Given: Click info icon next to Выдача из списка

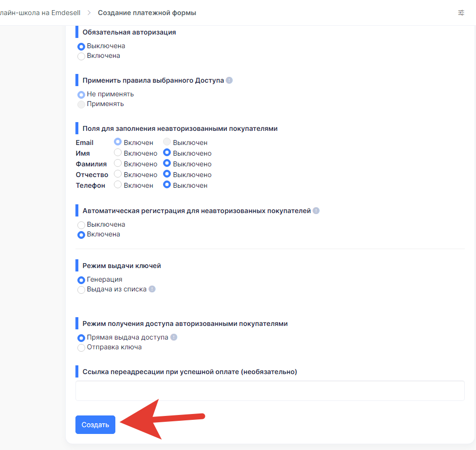Looking at the screenshot, I should 152,289.
